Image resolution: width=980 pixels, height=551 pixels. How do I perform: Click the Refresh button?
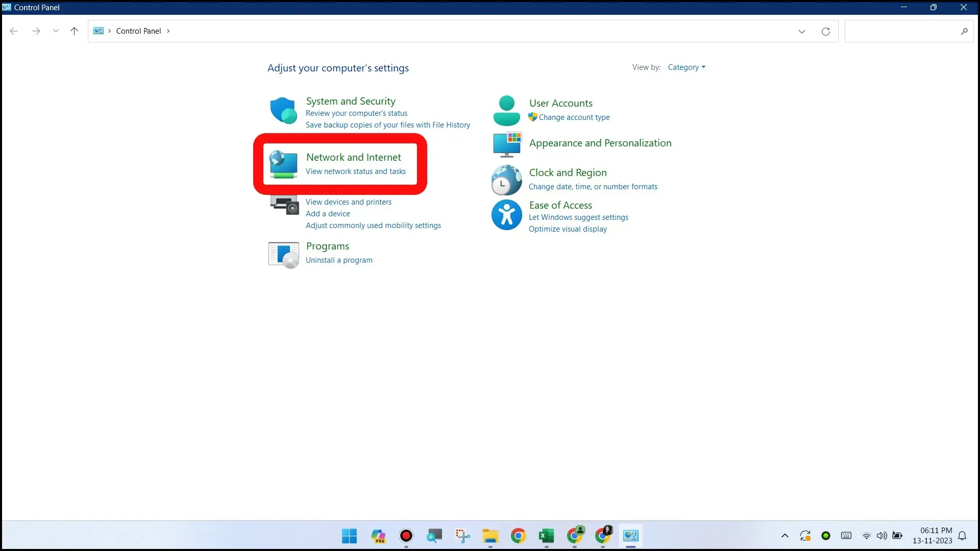[826, 31]
